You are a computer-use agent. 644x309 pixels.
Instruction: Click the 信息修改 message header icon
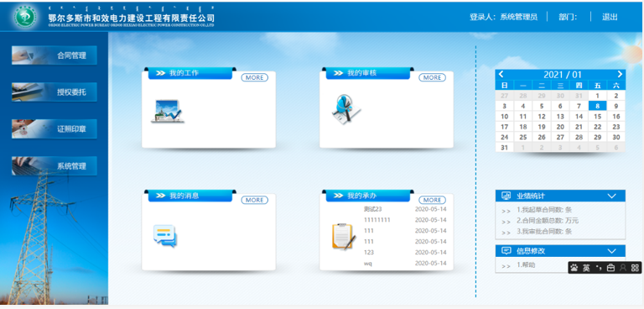[x=506, y=250]
